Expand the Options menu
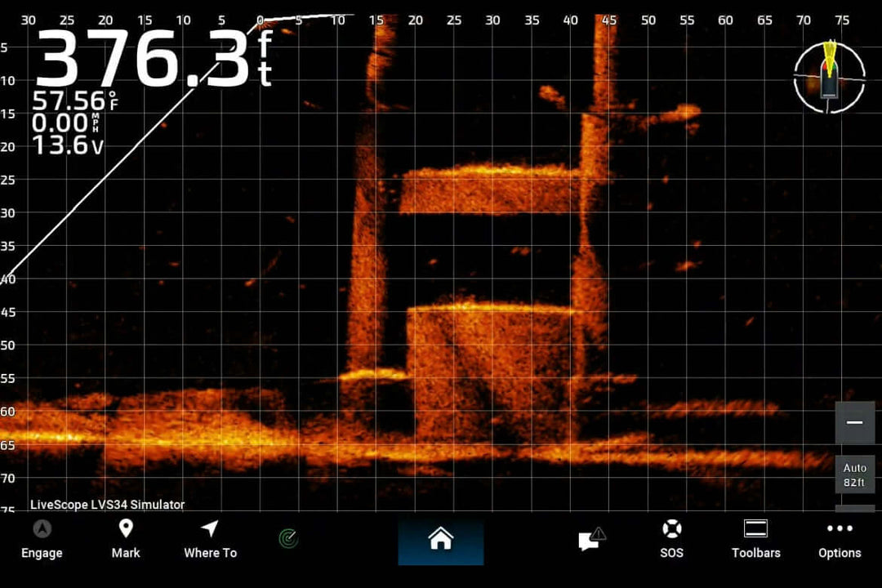Screen dimensions: 882x588 coord(840,540)
